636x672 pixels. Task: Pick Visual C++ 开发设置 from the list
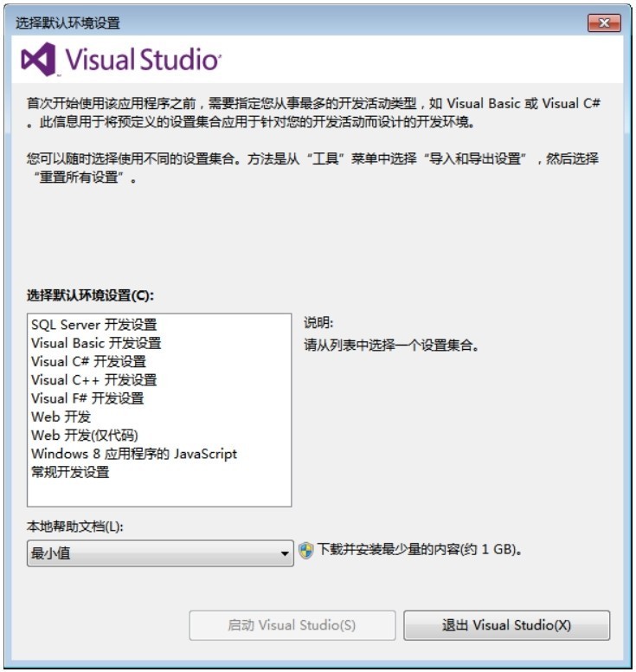click(x=93, y=379)
